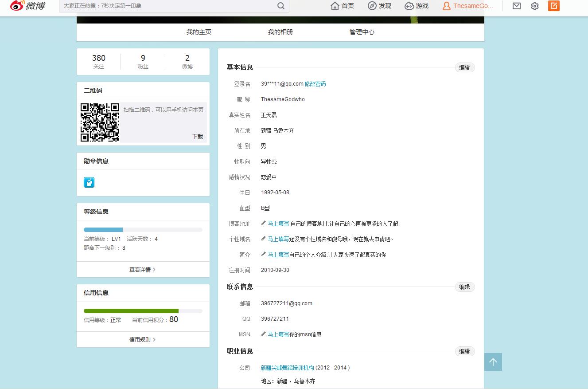Expand 信用规则 credit rules
The height and width of the screenshot is (389, 588).
142,340
